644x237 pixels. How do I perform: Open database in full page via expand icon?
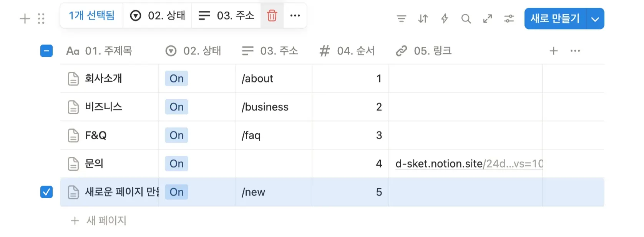(487, 18)
